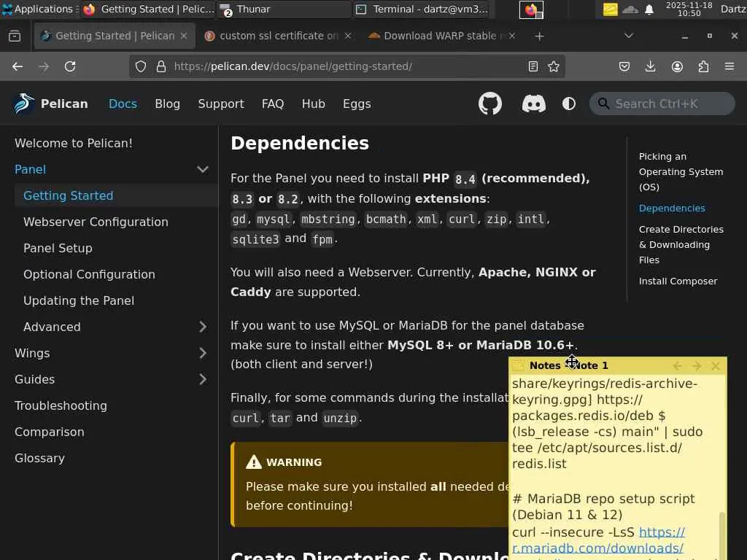Open Welcome to Pelican! sidebar page
The image size is (747, 560).
tap(74, 144)
